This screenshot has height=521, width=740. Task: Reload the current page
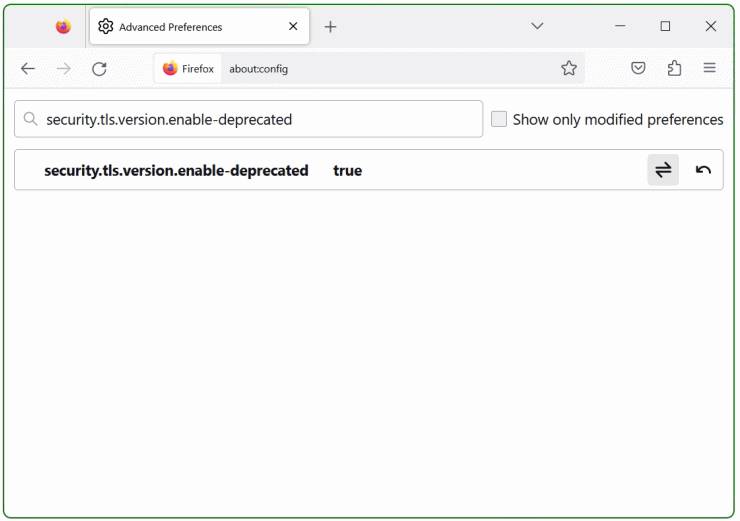click(x=99, y=69)
